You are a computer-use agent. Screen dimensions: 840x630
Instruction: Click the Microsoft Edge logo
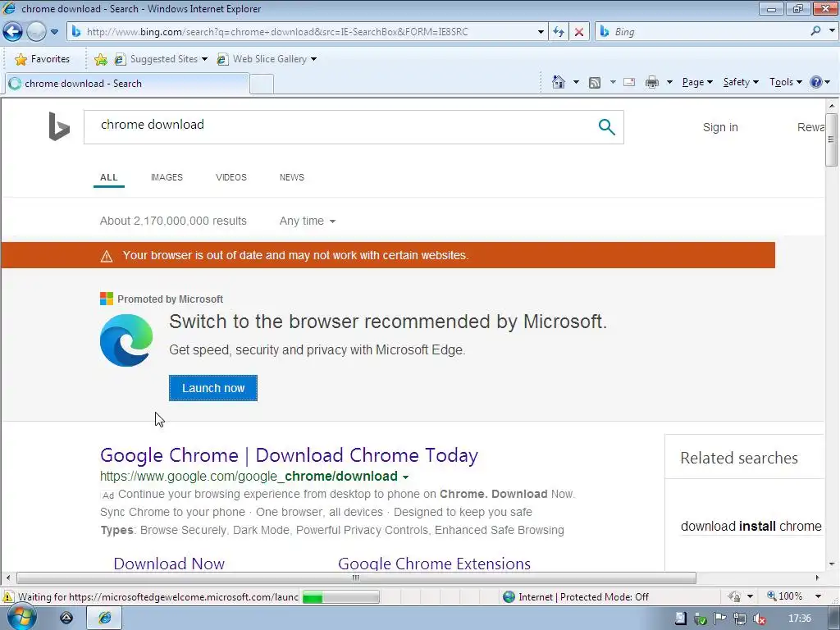pos(126,340)
